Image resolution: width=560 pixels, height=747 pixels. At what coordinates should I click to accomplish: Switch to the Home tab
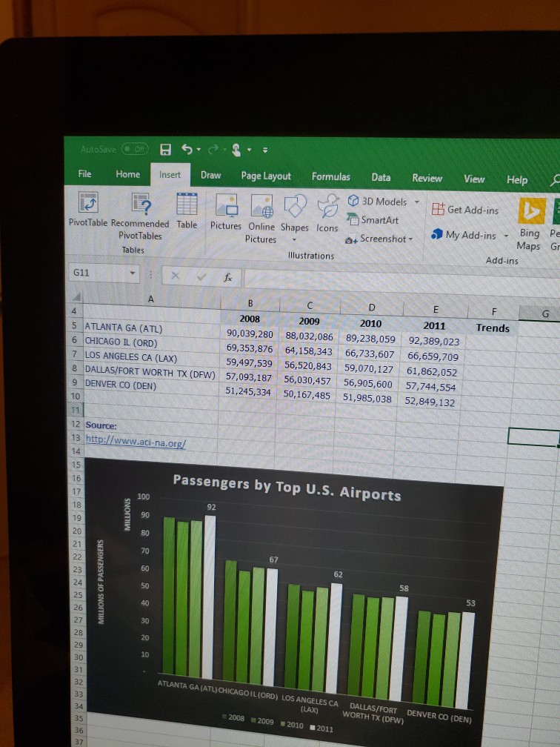tap(127, 174)
